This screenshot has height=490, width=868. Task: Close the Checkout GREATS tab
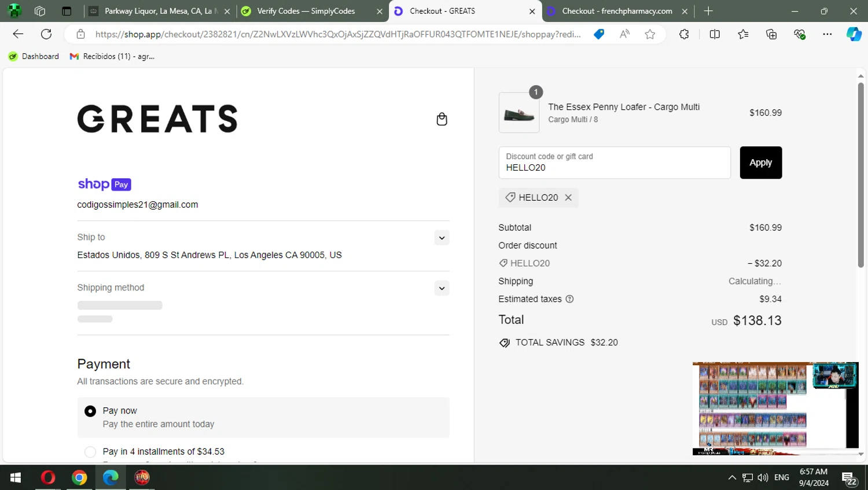click(532, 11)
